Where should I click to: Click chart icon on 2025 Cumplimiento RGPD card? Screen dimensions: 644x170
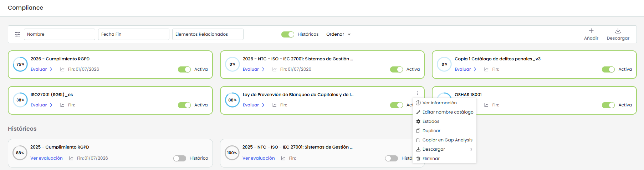(x=71, y=158)
